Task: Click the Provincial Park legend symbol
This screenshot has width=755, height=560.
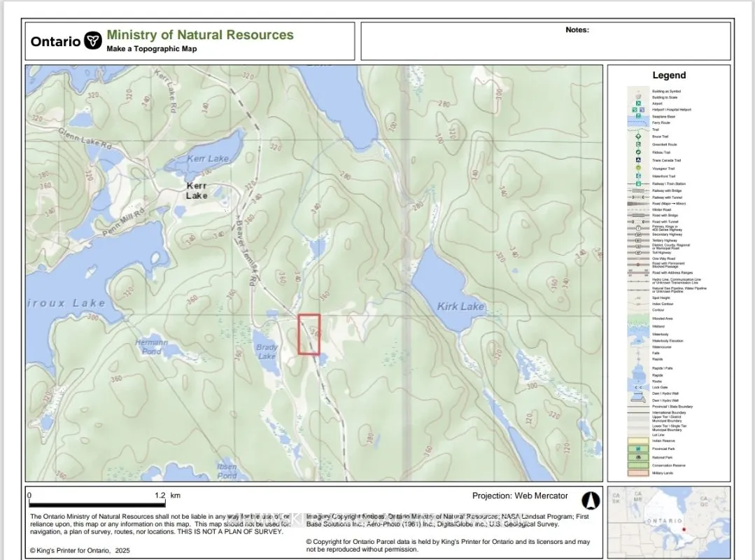Action: 638,449
